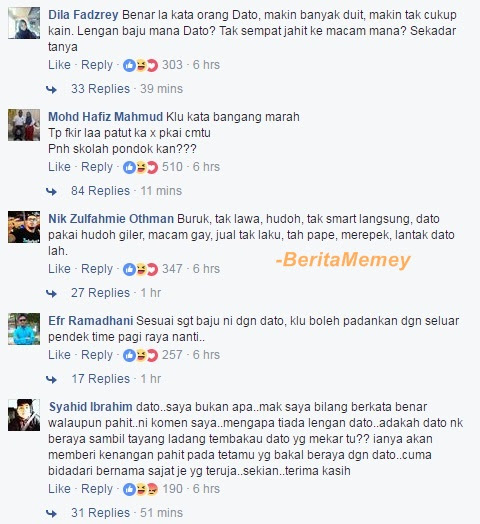Image resolution: width=480 pixels, height=524 pixels.
Task: Click the 6 hrs timestamp on Dila's comment
Action: point(206,65)
